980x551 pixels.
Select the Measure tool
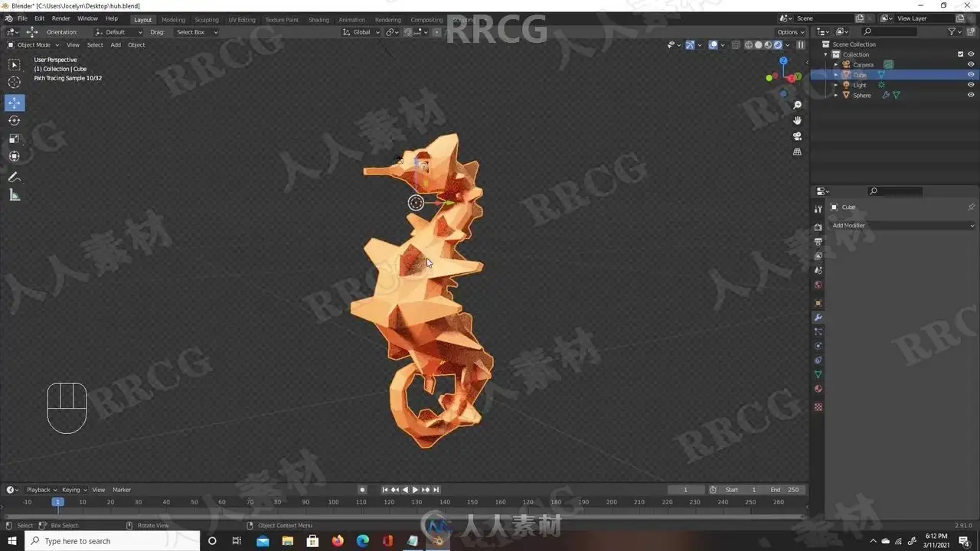point(15,195)
